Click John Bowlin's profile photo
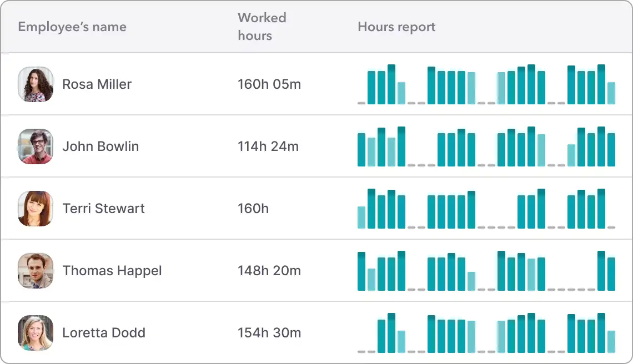 tap(36, 146)
